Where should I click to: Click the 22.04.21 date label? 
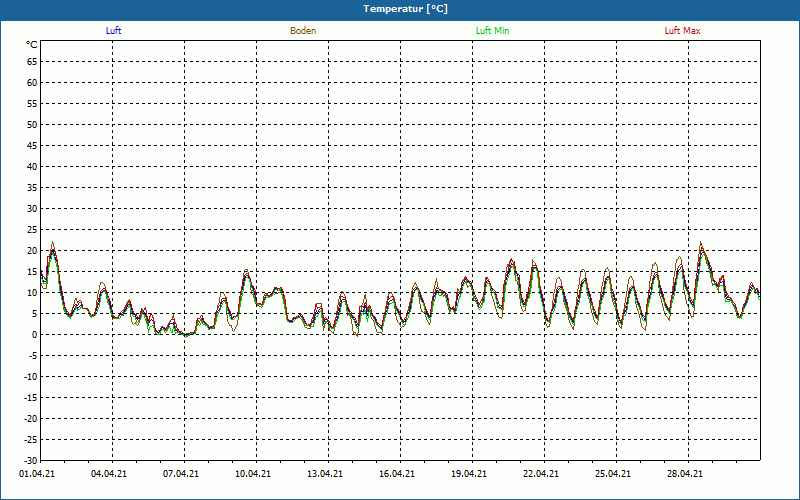click(x=540, y=474)
